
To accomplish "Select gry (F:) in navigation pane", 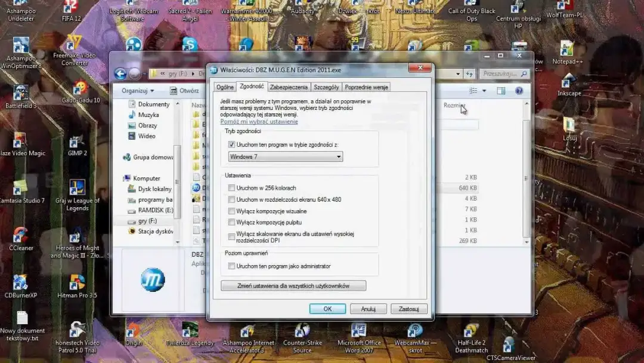I will coord(147,221).
